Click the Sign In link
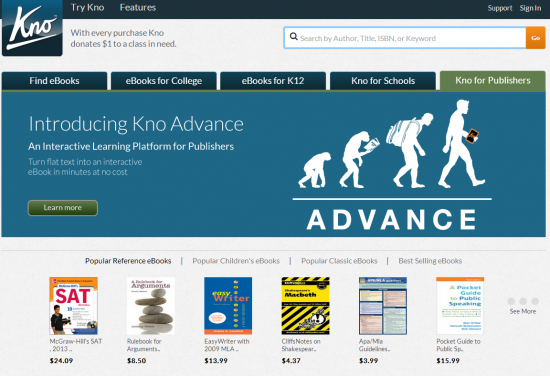The height and width of the screenshot is (376, 550). (530, 8)
